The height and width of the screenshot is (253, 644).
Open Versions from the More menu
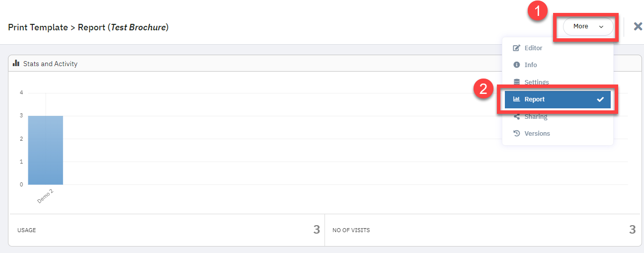point(537,134)
